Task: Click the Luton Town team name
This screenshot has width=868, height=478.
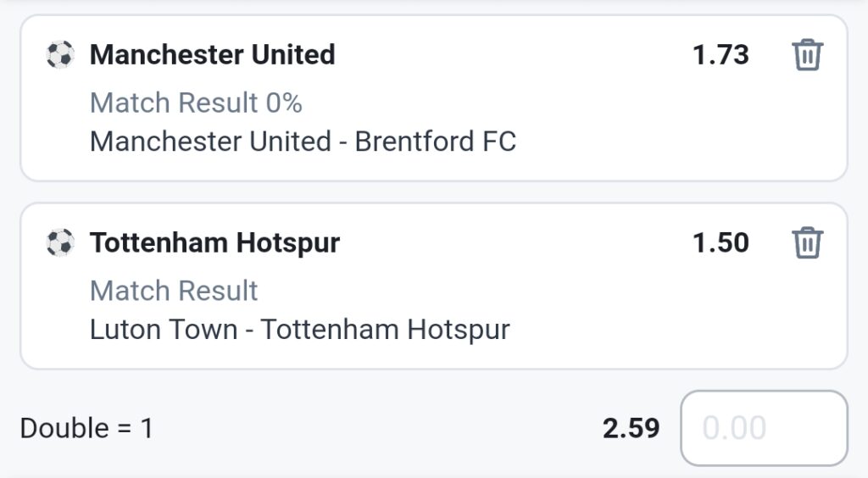Action: click(x=164, y=330)
